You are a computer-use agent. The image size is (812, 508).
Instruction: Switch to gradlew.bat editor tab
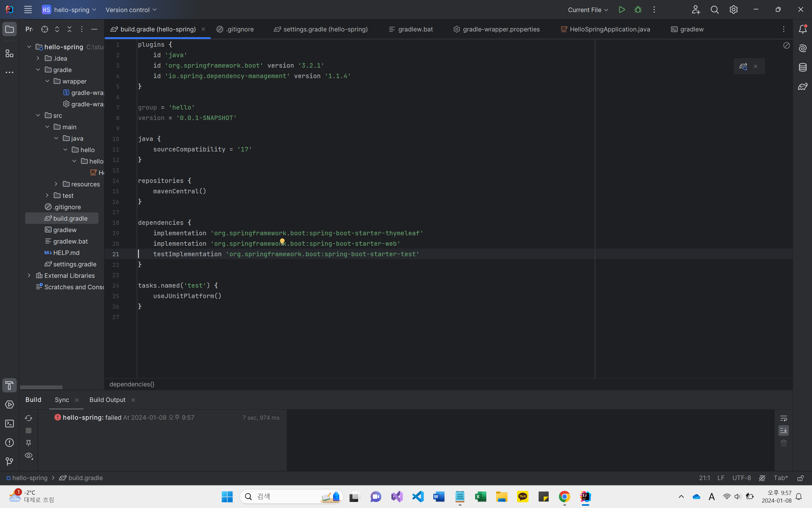pyautogui.click(x=411, y=29)
